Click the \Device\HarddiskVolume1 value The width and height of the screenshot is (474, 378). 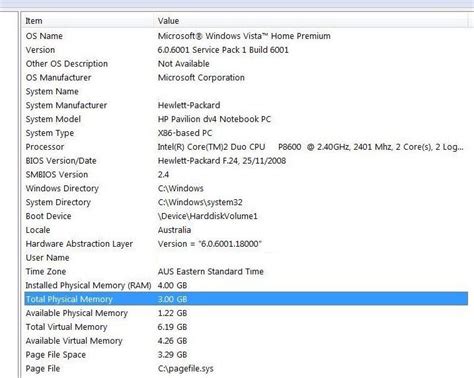208,216
